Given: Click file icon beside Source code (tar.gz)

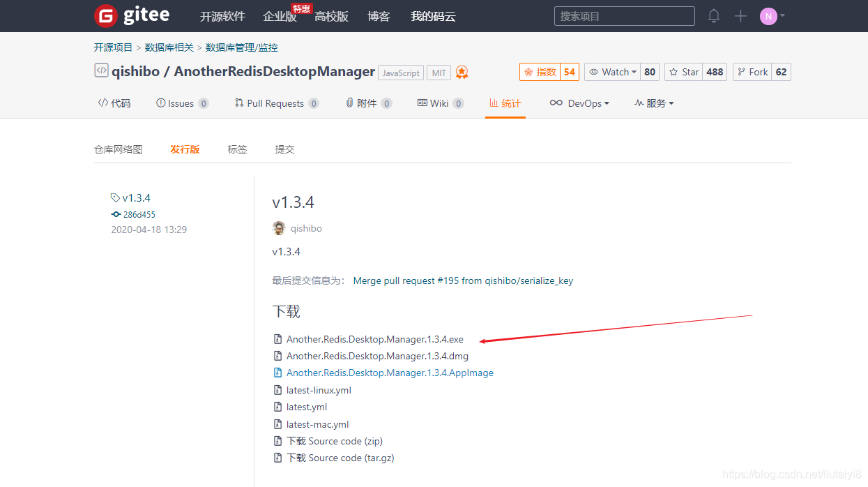Looking at the screenshot, I should (x=277, y=458).
